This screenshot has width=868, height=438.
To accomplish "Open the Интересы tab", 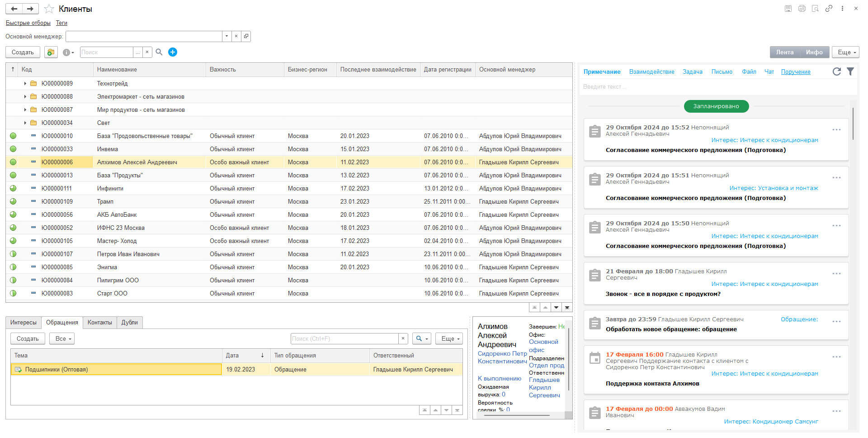I will (x=24, y=322).
